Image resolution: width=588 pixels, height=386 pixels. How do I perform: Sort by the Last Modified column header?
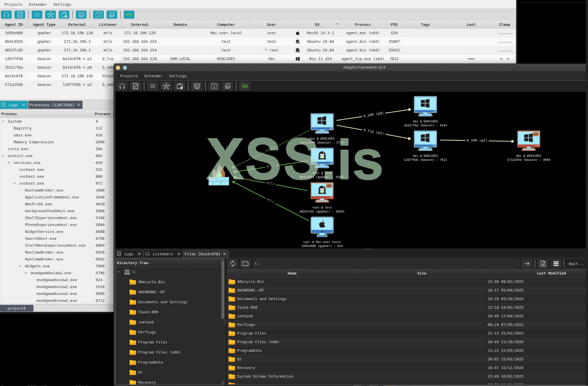click(x=551, y=273)
